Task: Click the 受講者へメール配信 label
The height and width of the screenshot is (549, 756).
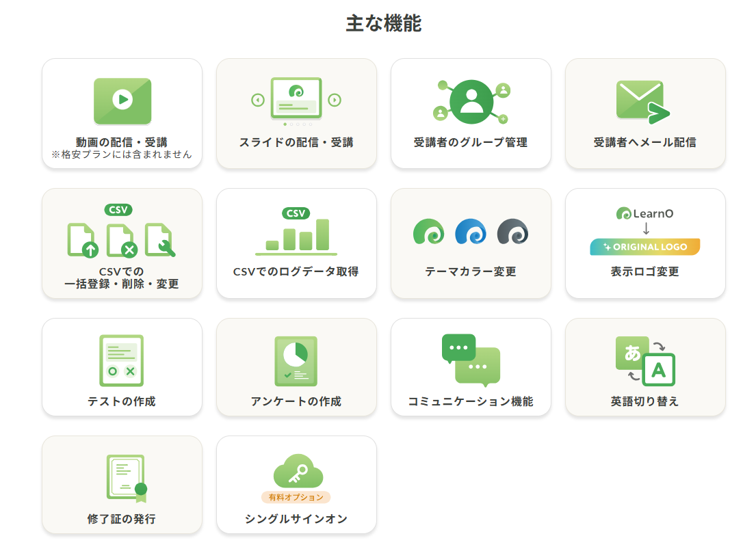Action: click(644, 143)
